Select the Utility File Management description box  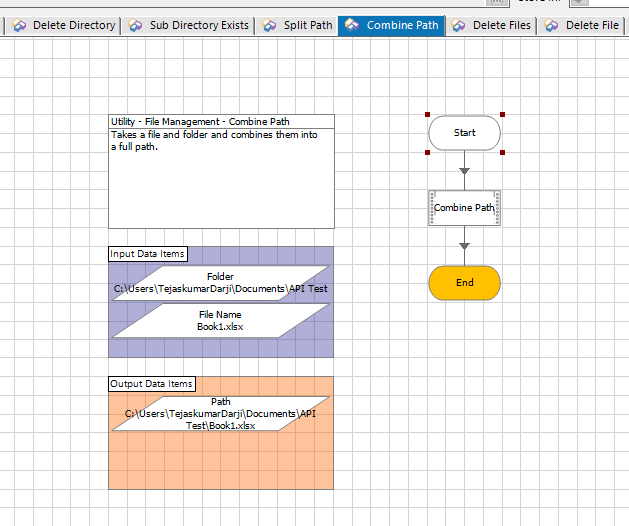(221, 180)
